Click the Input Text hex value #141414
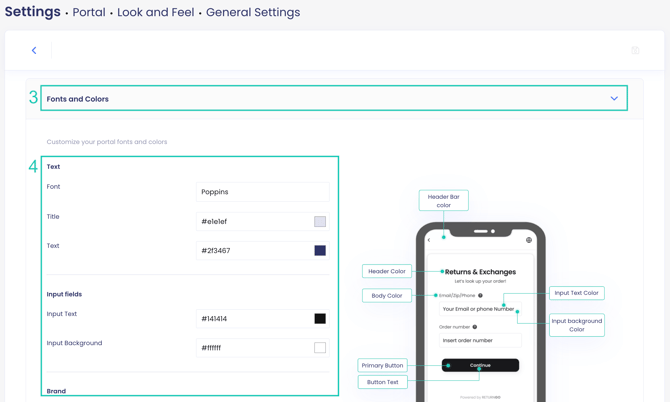 (250, 319)
